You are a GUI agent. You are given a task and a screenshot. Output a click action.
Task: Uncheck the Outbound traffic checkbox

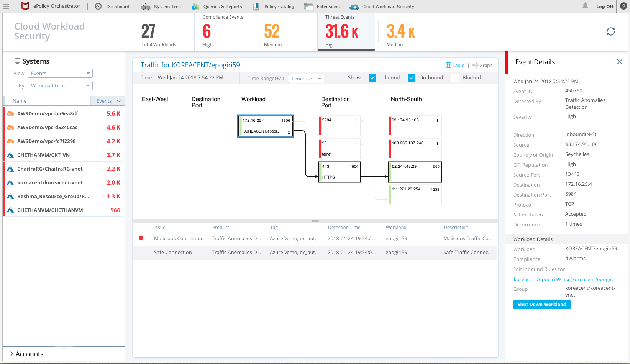pyautogui.click(x=411, y=77)
